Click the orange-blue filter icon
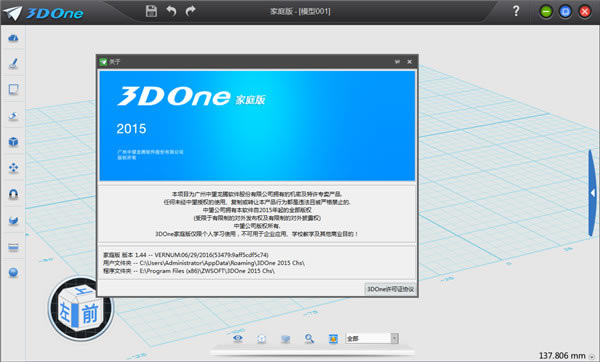600x362 pixels. coord(333,339)
